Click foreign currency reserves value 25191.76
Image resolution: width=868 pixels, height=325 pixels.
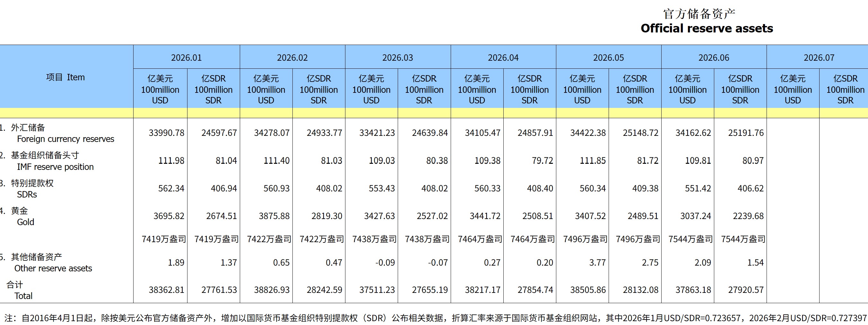[x=746, y=133]
